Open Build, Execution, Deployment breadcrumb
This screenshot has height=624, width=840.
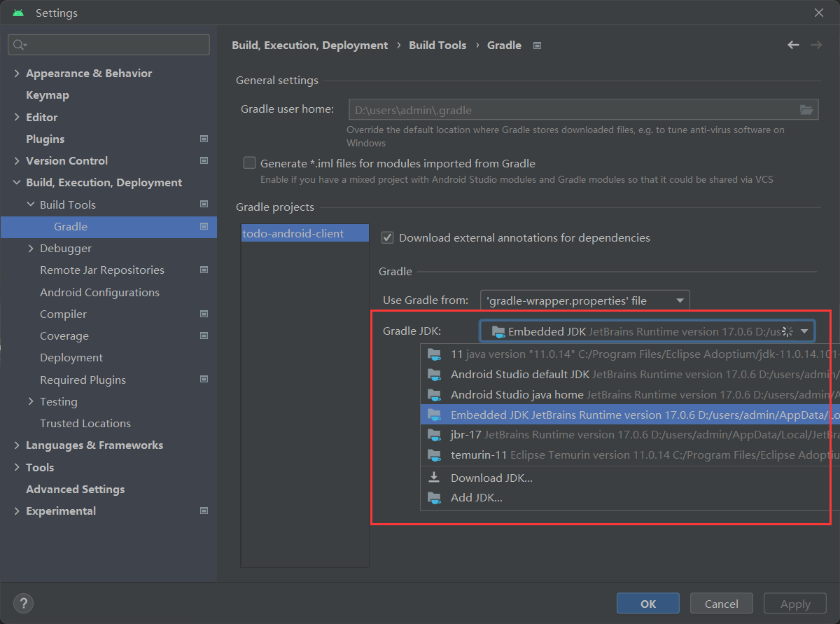[x=309, y=45]
